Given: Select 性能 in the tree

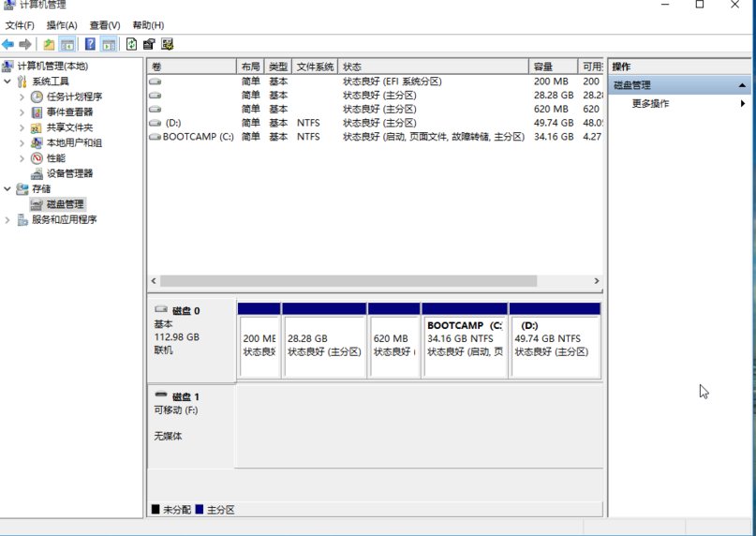Looking at the screenshot, I should [x=56, y=158].
